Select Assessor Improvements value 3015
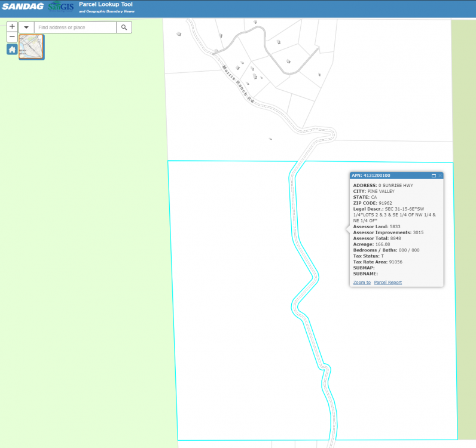Image resolution: width=476 pixels, height=448 pixels. pyautogui.click(x=419, y=232)
